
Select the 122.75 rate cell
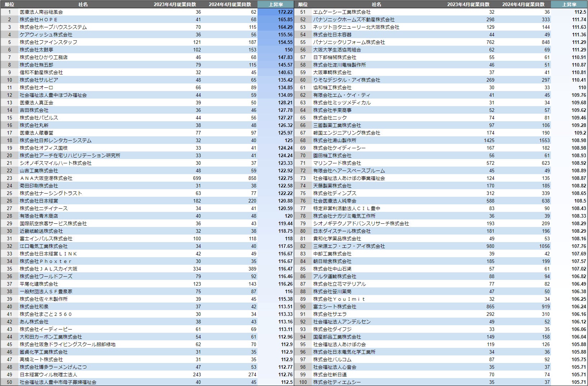click(285, 178)
